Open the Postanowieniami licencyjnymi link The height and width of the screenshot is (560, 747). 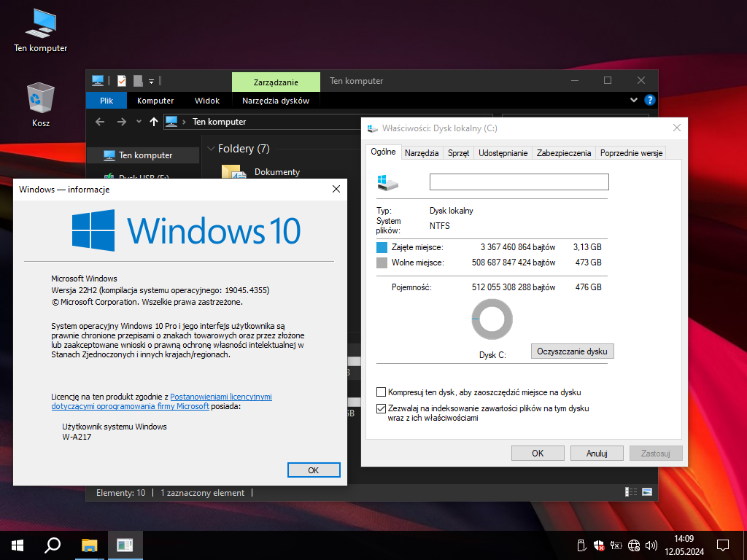[221, 397]
